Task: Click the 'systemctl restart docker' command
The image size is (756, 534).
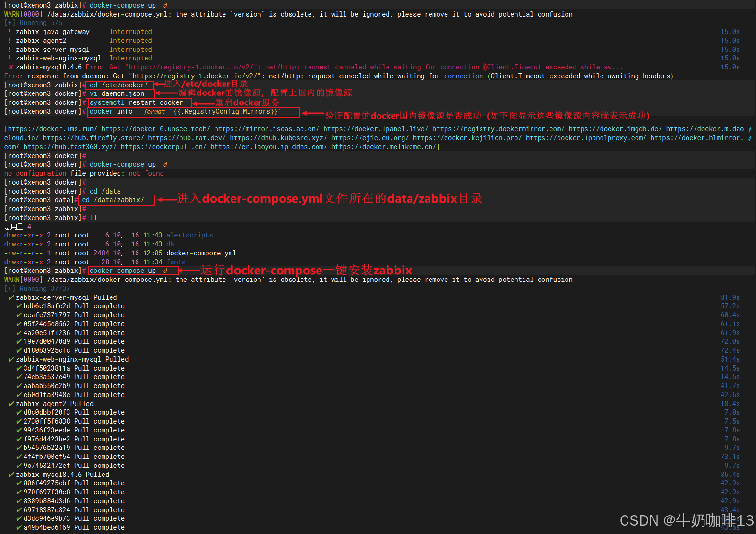Action: 136,102
